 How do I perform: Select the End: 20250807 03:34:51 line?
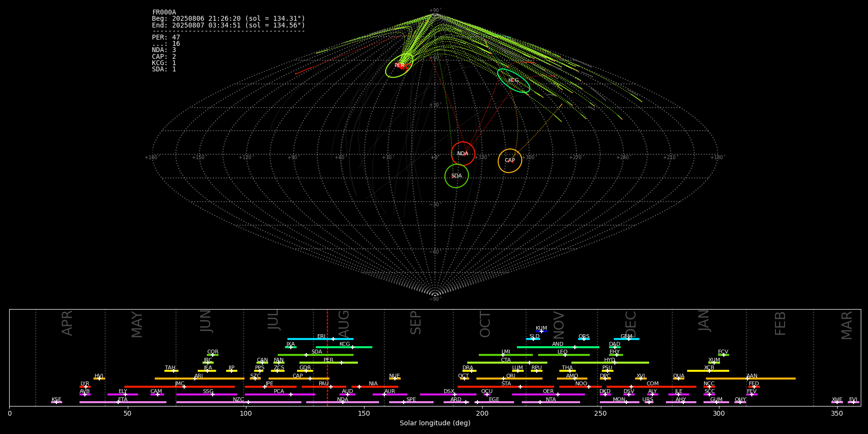point(229,25)
